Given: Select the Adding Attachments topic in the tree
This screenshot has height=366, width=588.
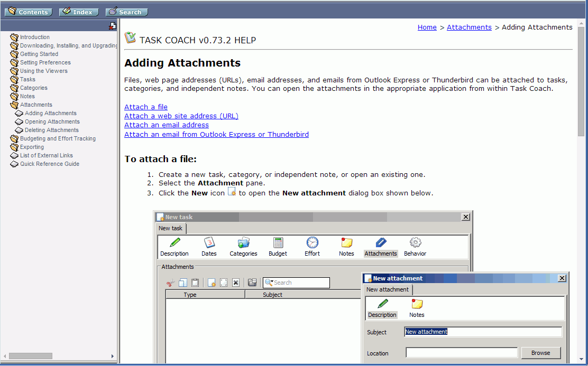Looking at the screenshot, I should tap(51, 113).
